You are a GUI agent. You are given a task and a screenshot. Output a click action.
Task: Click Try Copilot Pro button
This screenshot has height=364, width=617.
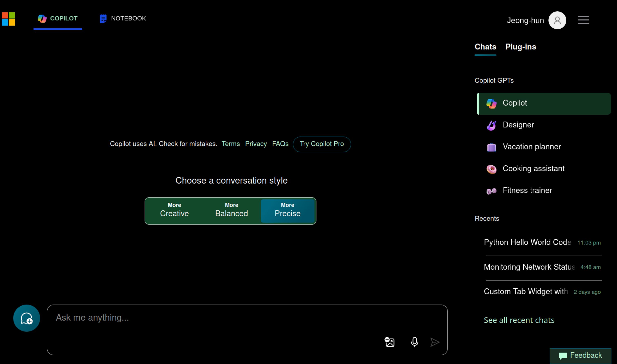[322, 144]
